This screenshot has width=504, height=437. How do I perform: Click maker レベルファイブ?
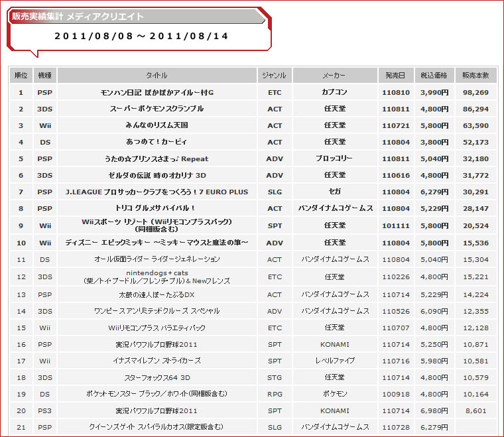(335, 361)
